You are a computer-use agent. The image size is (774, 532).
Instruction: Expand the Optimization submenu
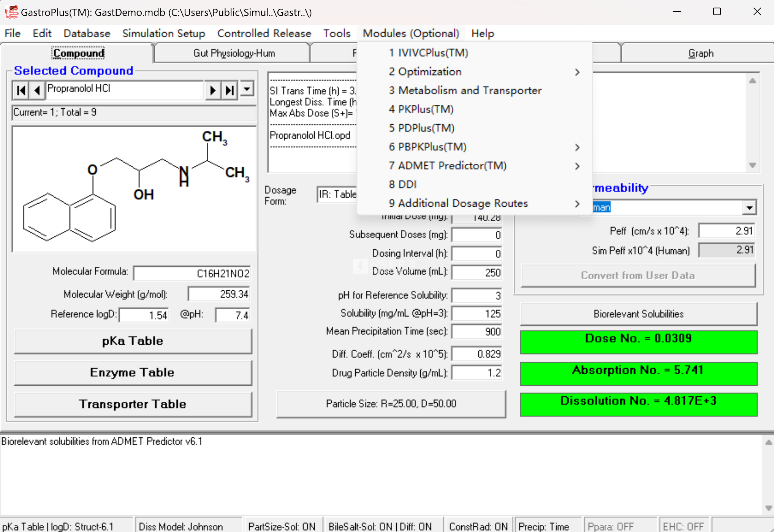[x=474, y=72]
